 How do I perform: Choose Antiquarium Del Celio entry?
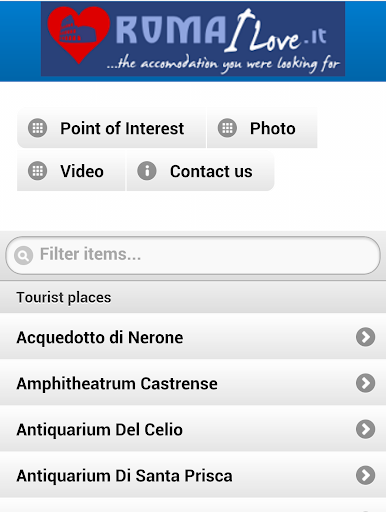[193, 429]
